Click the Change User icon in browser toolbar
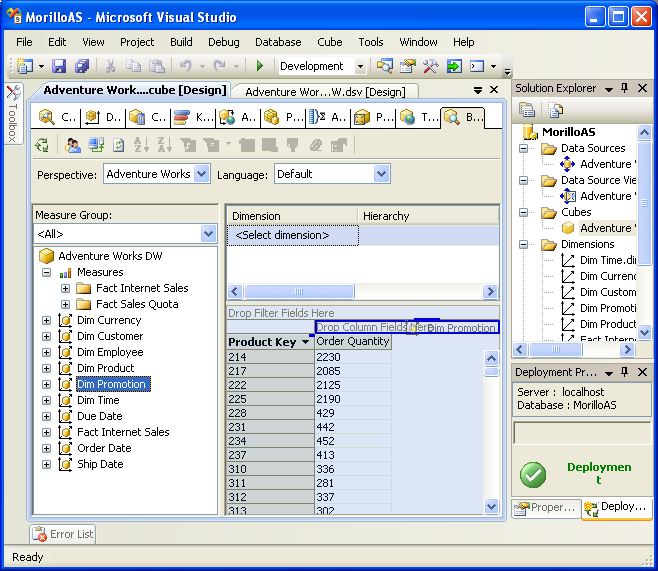Viewport: 658px width, 571px height. 73,145
